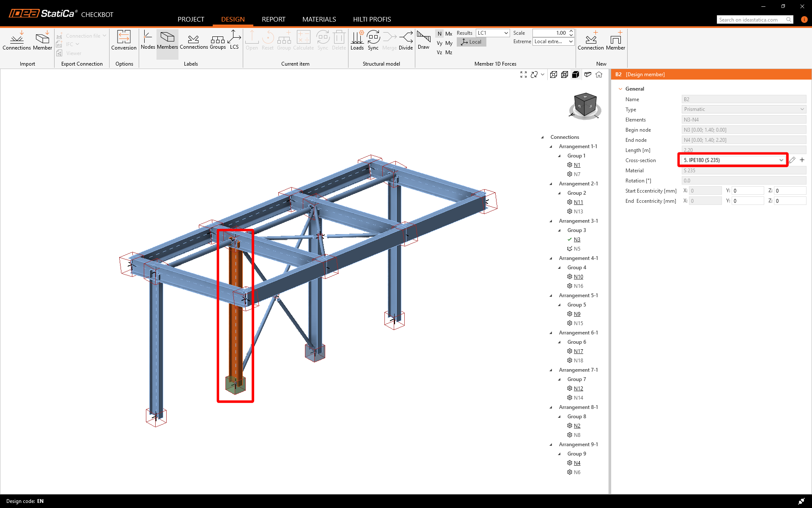Click the home view icon
The width and height of the screenshot is (812, 508).
[x=599, y=75]
